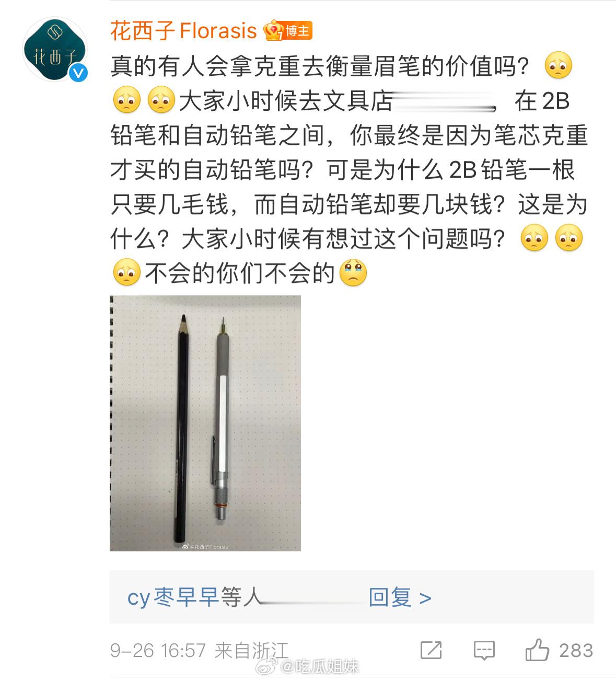Tap the share/repost icon

click(x=431, y=651)
